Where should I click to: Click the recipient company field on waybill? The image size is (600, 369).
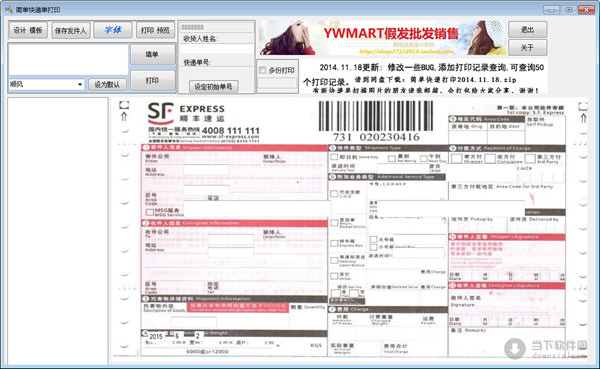pyautogui.click(x=231, y=240)
